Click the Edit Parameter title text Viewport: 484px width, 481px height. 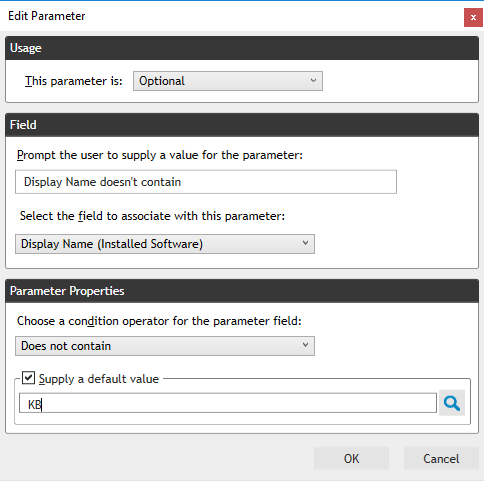[47, 16]
